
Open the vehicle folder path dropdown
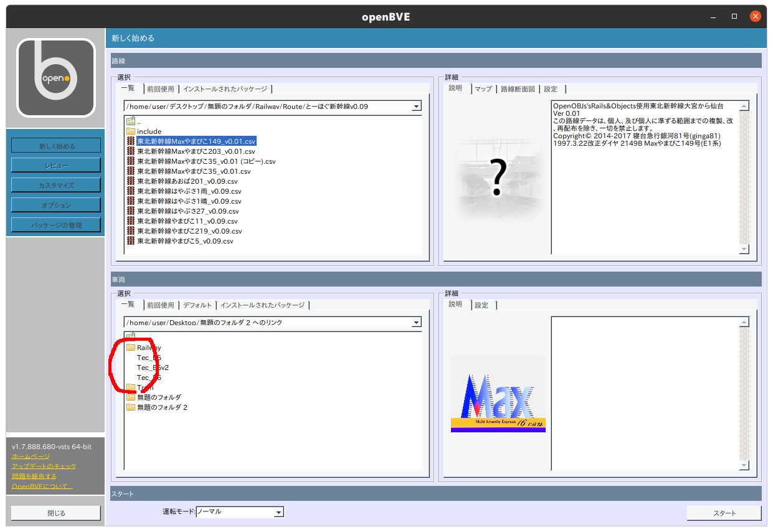coord(416,322)
